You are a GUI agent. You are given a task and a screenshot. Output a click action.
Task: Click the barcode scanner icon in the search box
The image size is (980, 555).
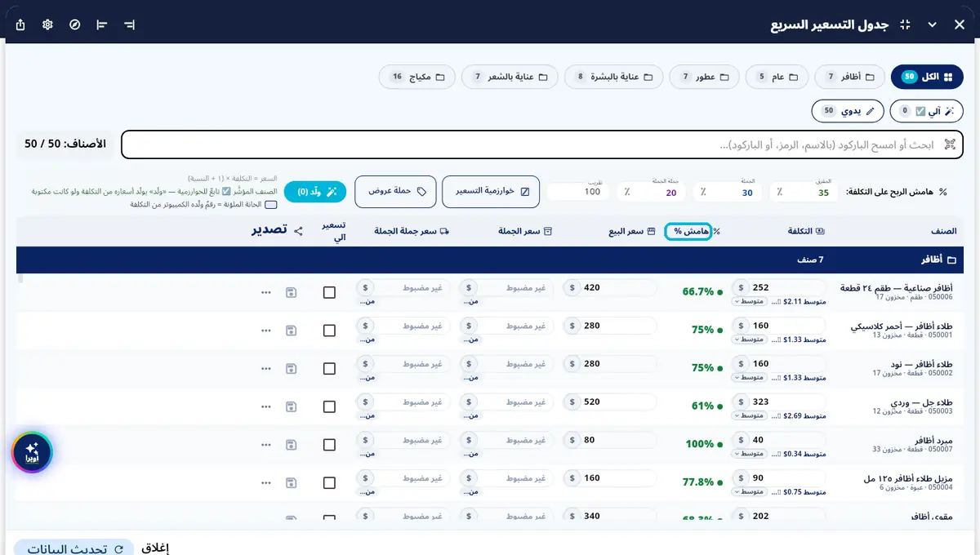pyautogui.click(x=950, y=144)
